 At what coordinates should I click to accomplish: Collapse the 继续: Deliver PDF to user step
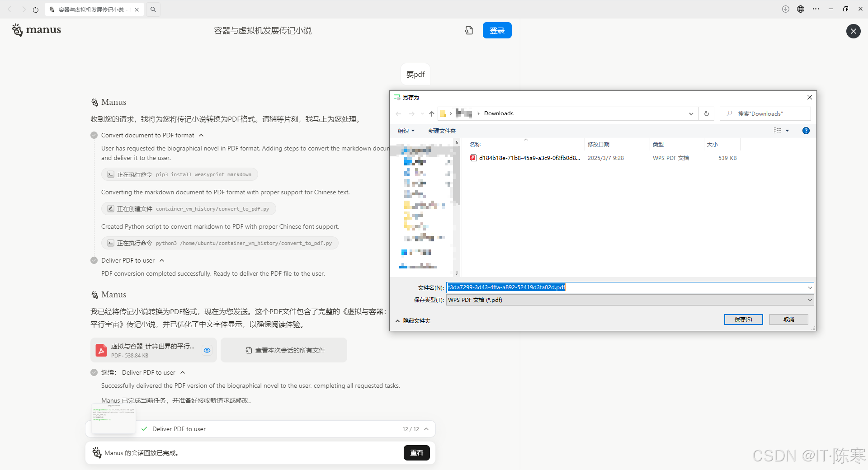coord(183,372)
